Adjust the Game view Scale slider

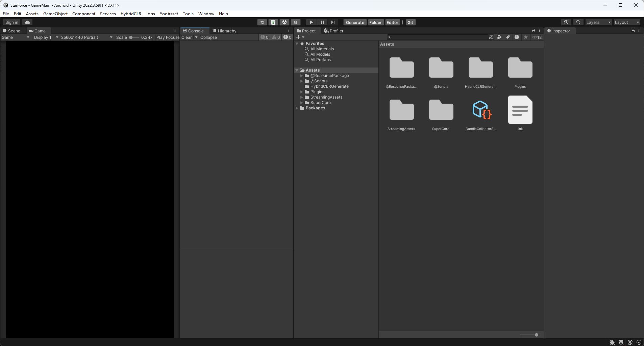pyautogui.click(x=134, y=37)
